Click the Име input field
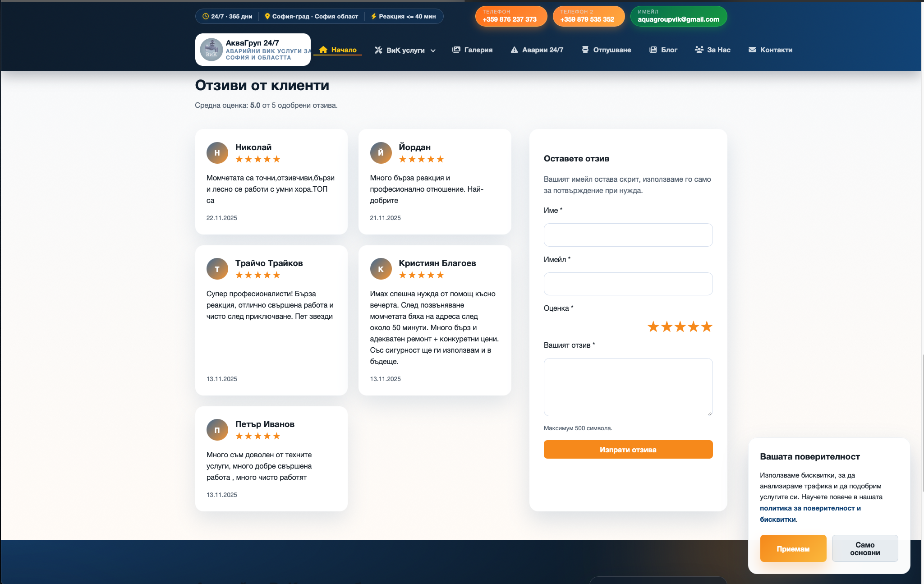This screenshot has width=924, height=584. 628,235
